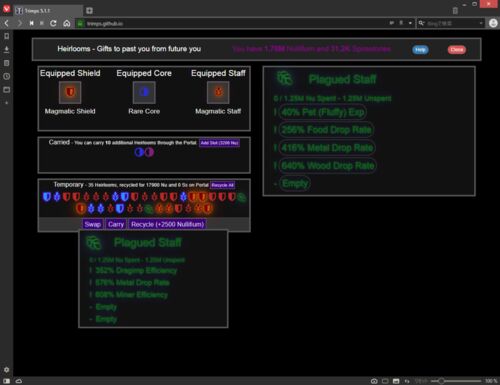Select the equipped Magmatic Staff icon

coord(218,92)
